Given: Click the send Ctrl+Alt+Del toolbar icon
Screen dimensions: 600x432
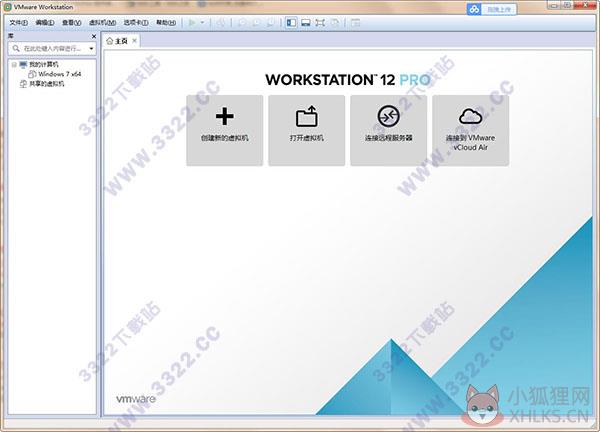Looking at the screenshot, I should [x=221, y=23].
